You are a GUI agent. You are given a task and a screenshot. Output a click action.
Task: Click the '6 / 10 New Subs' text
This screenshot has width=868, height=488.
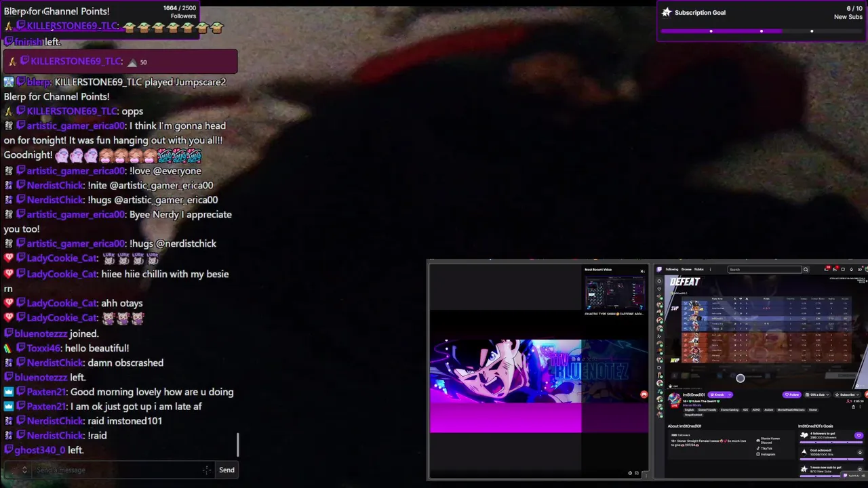click(848, 12)
